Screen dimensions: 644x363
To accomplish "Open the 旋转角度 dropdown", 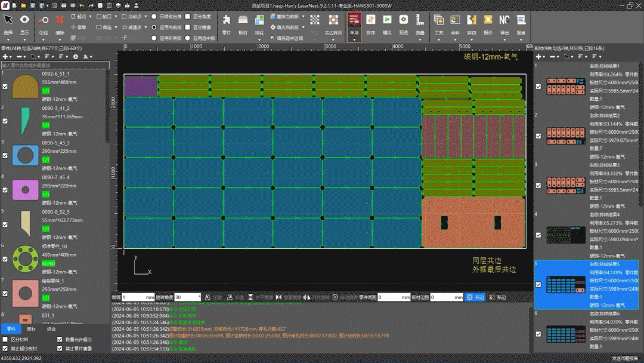I will 196,297.
